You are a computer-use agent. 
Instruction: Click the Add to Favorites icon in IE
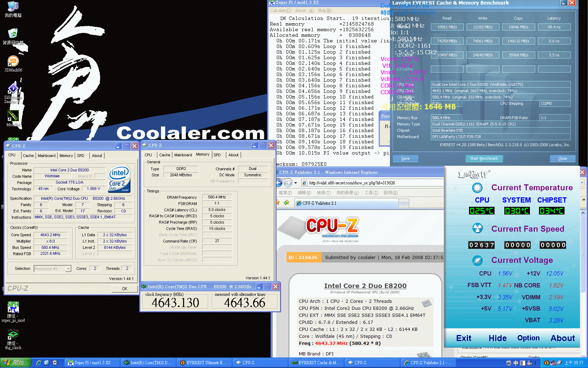(x=286, y=203)
